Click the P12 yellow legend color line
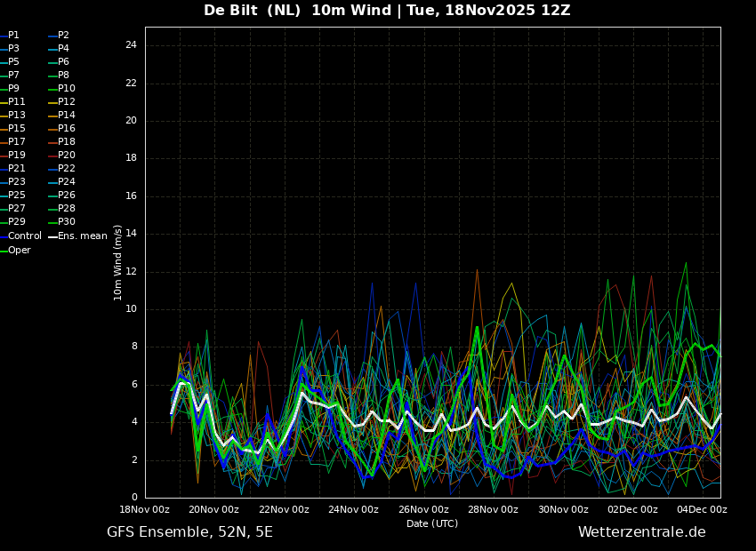This screenshot has width=756, height=551. [x=52, y=102]
